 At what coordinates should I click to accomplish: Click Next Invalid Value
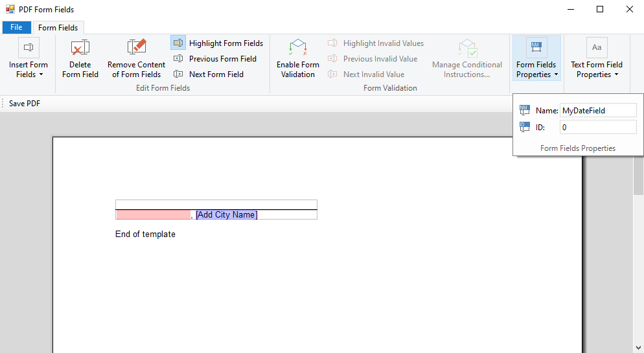366,74
